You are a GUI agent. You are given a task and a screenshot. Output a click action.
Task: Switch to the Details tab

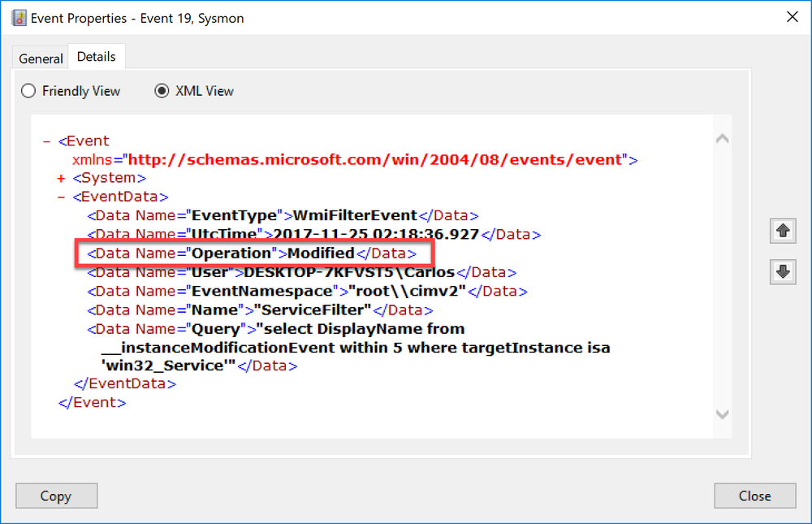point(97,57)
